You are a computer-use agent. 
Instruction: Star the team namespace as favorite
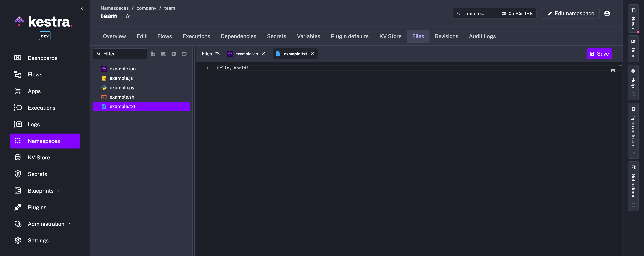127,16
